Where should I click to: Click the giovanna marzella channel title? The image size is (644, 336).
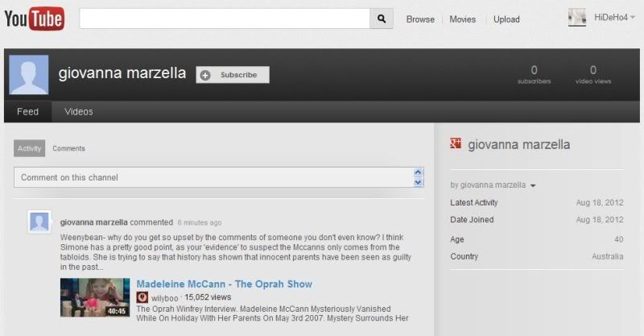tap(122, 73)
